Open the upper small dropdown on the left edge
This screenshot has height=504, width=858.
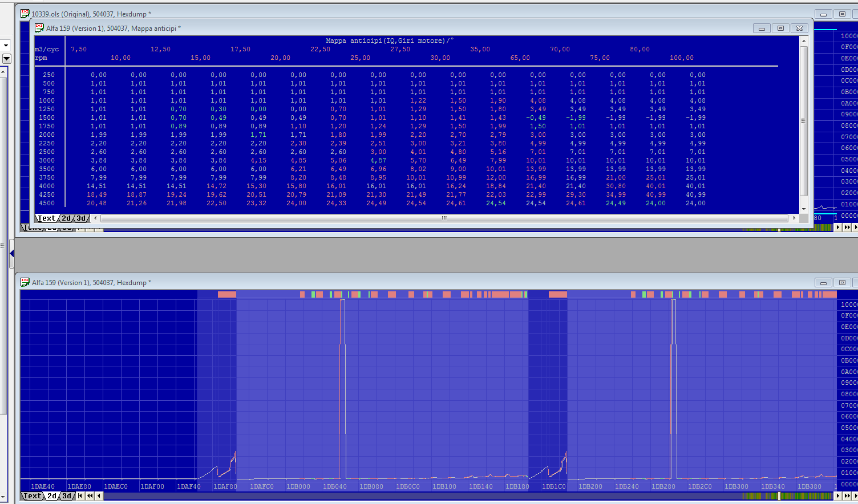6,45
